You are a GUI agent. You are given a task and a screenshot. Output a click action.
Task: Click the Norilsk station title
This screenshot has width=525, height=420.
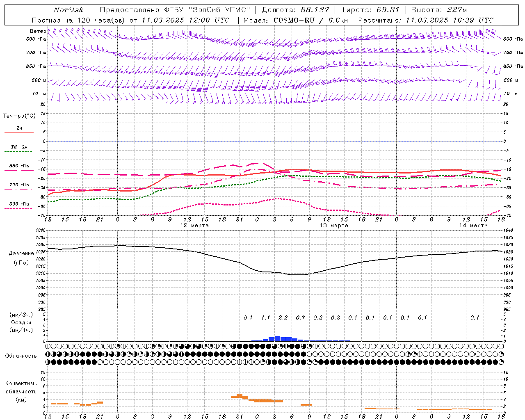tap(68, 10)
